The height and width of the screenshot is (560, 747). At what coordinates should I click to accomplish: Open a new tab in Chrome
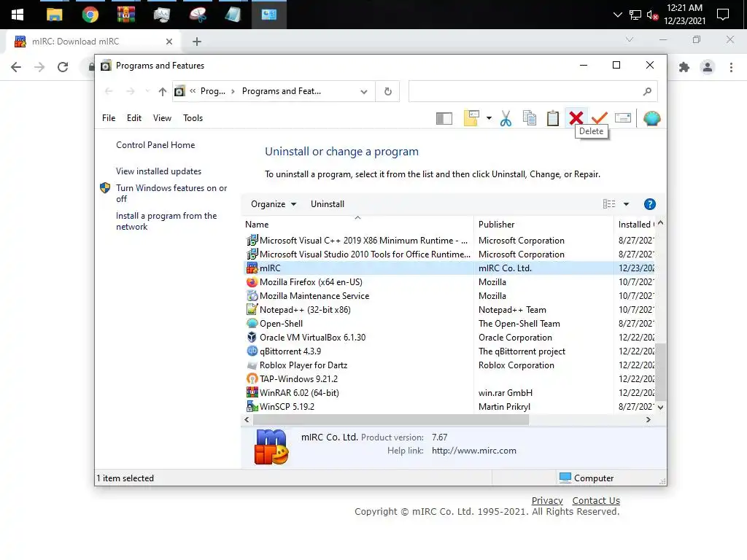click(197, 42)
